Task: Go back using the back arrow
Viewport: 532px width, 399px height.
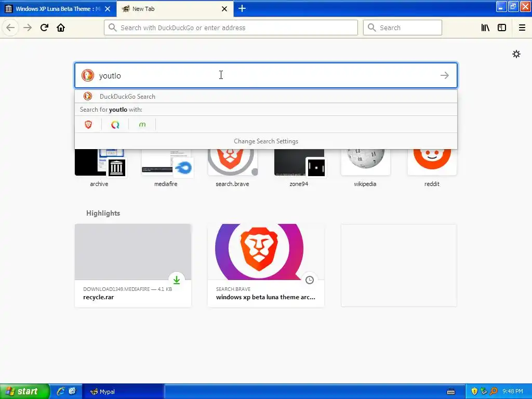Action: pyautogui.click(x=10, y=28)
